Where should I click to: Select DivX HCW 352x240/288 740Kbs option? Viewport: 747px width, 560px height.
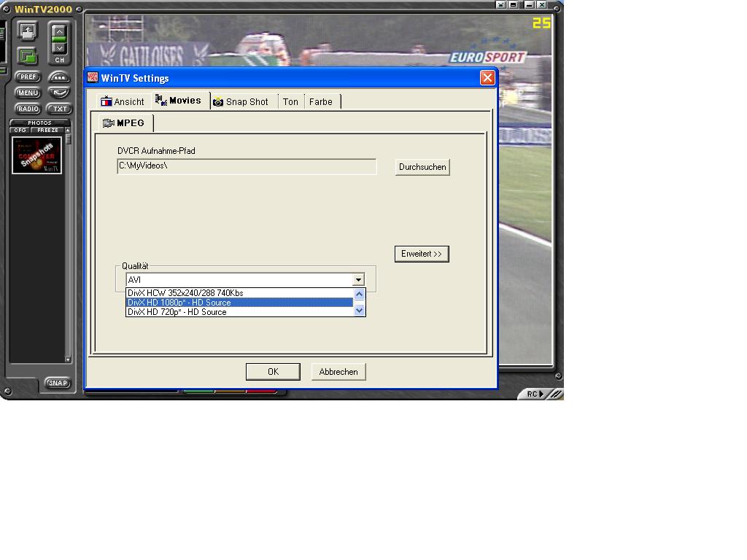pyautogui.click(x=239, y=293)
